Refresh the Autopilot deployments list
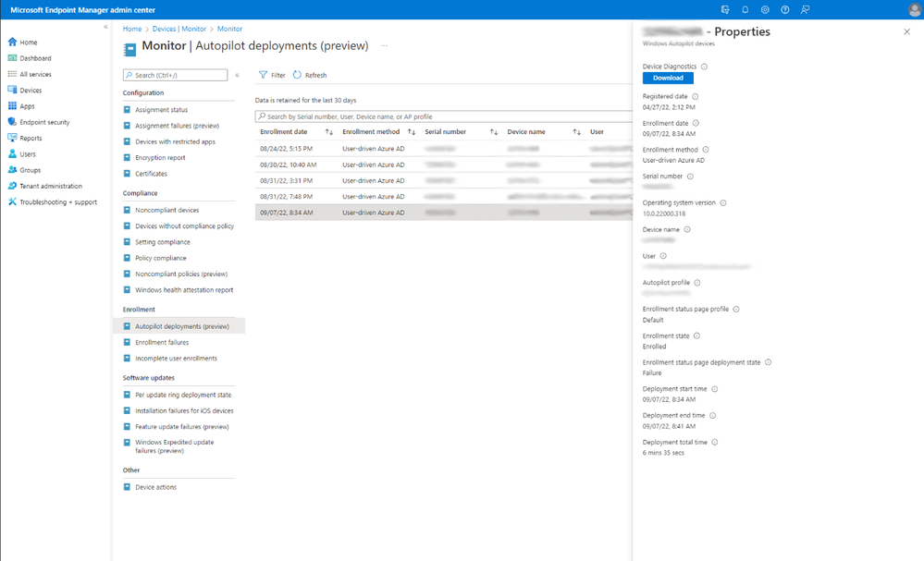This screenshot has height=561, width=924. 310,75
